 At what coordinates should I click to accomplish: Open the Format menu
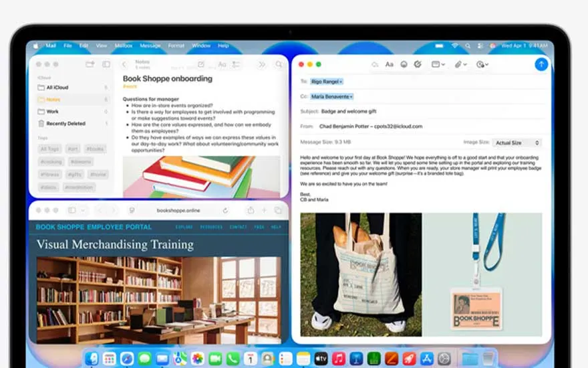176,45
